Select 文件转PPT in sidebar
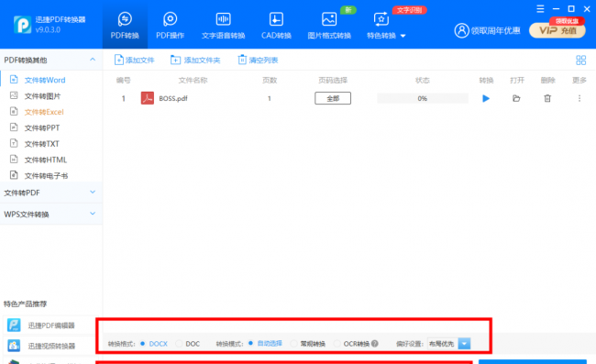Screen dimensions: 596x364 42,128
